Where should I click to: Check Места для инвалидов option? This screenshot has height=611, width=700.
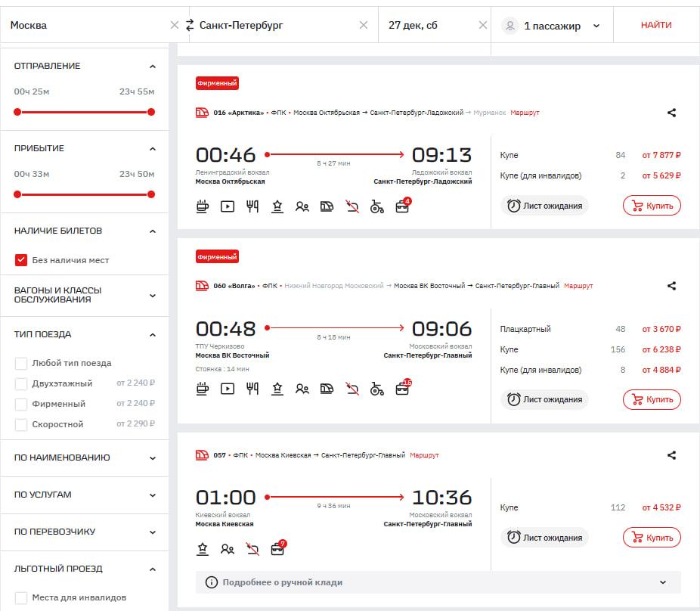pos(21,597)
